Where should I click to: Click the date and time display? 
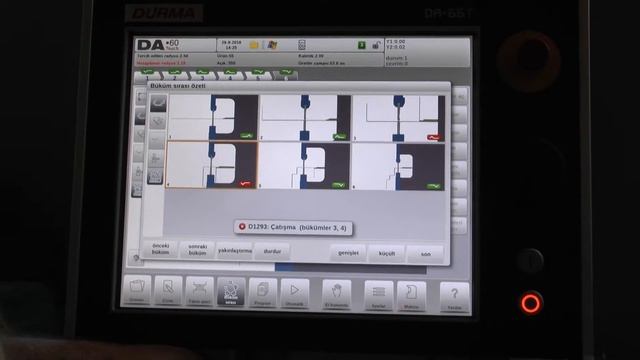click(x=231, y=44)
